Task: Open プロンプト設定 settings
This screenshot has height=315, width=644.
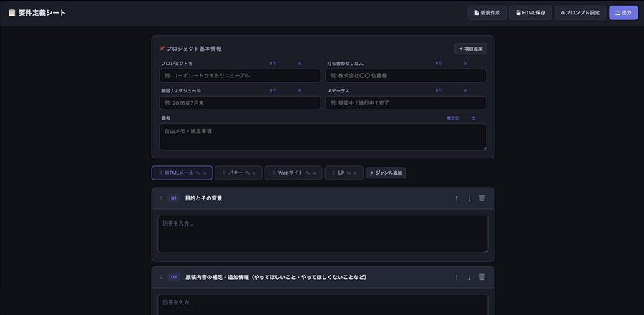Action: point(580,13)
